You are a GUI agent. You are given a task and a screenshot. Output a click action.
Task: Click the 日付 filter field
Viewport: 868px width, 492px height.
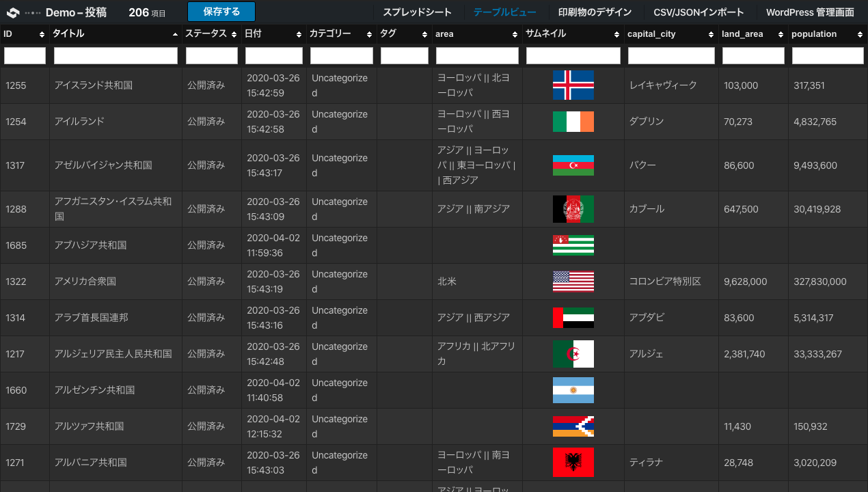[274, 55]
